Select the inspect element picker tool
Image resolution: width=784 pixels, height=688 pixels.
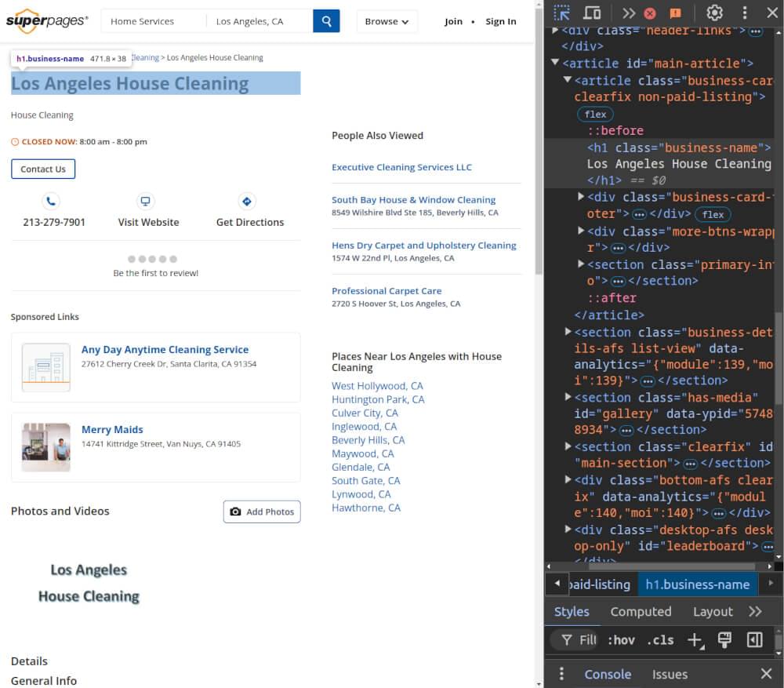[x=561, y=13]
